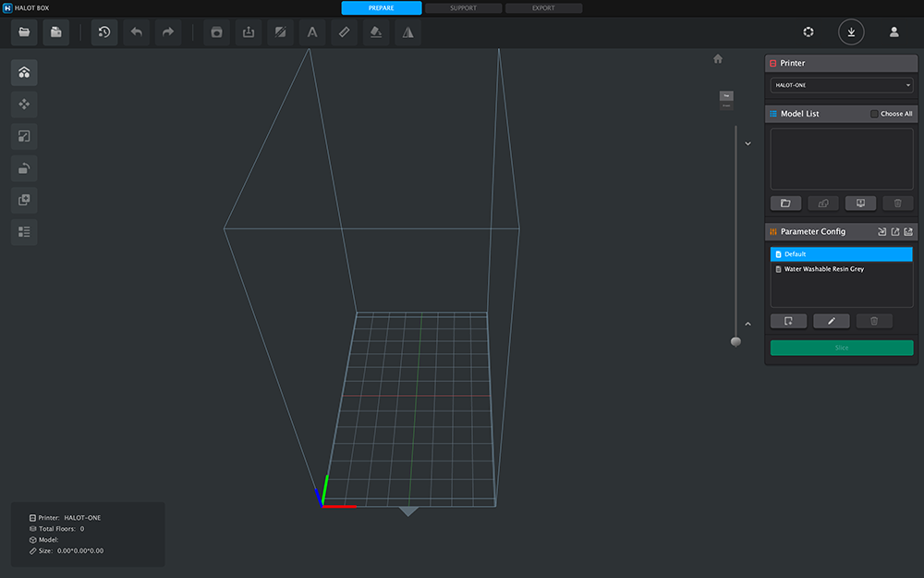Delete the parameter config with trash button

(x=874, y=321)
